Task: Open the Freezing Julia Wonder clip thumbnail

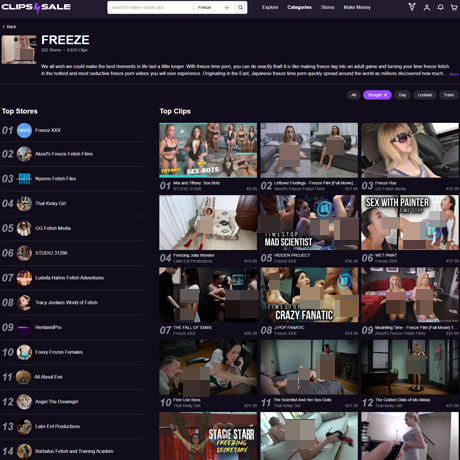Action: (208, 223)
